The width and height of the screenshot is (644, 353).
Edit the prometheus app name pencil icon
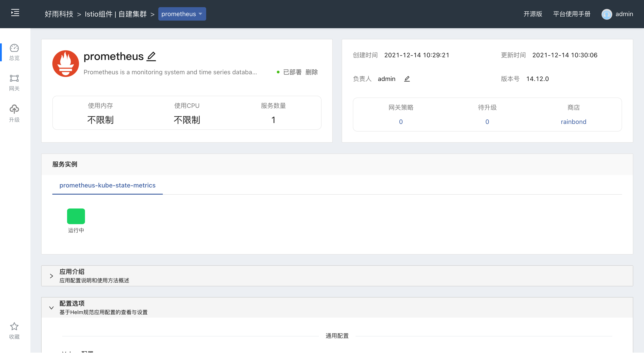tap(151, 56)
